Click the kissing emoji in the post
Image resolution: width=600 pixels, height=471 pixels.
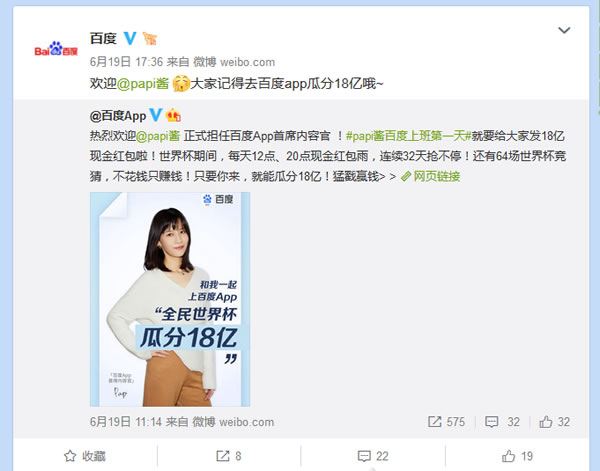click(181, 83)
